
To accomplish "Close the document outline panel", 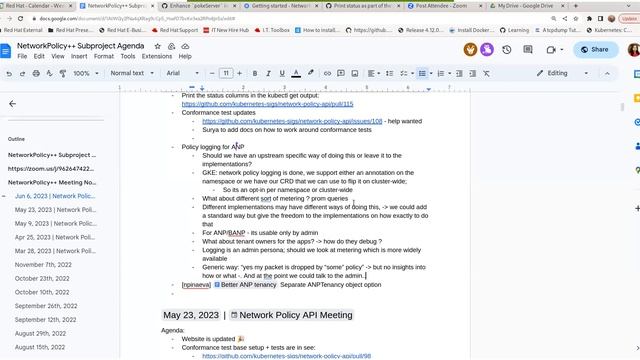I will point(12,104).
